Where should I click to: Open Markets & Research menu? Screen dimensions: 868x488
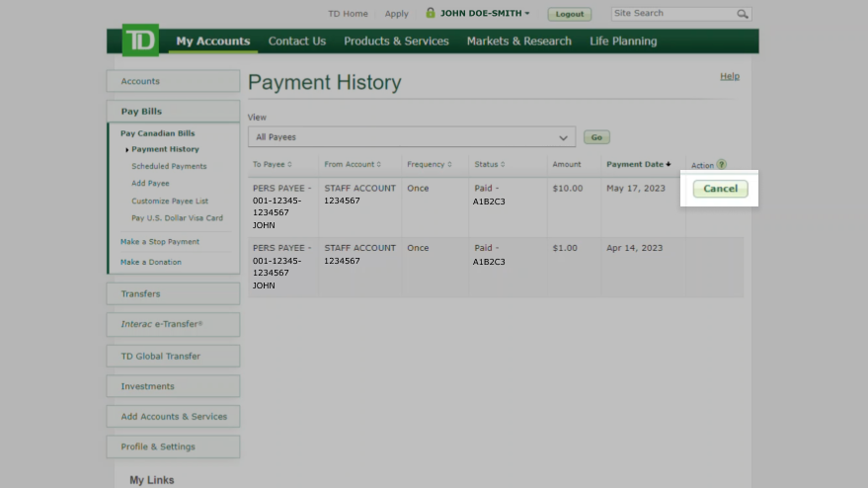(519, 41)
